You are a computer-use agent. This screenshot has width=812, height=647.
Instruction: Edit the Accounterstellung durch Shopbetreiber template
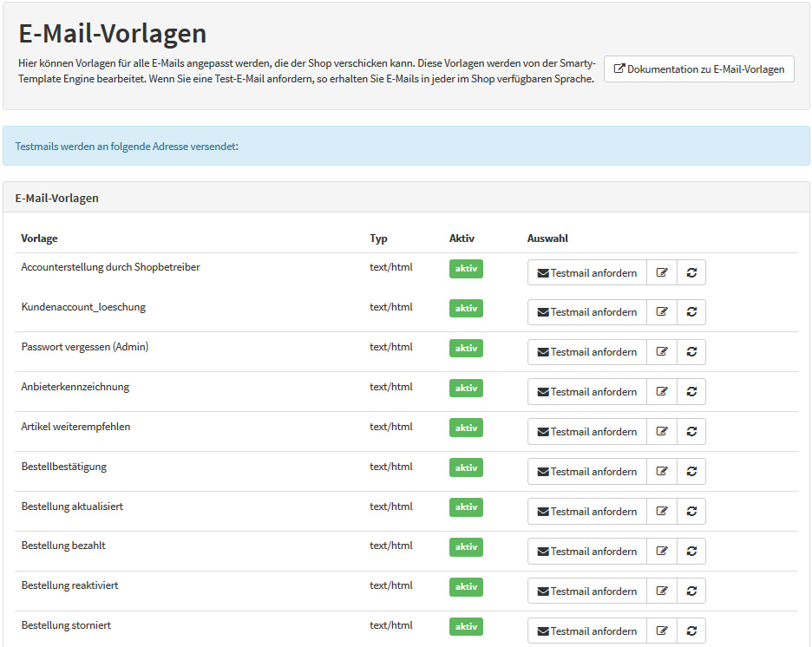pos(662,273)
